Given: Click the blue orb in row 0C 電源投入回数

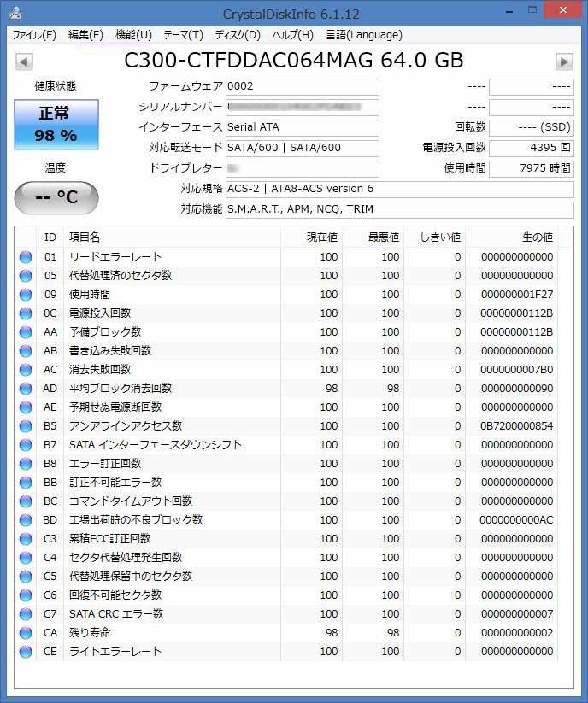Looking at the screenshot, I should tap(26, 313).
